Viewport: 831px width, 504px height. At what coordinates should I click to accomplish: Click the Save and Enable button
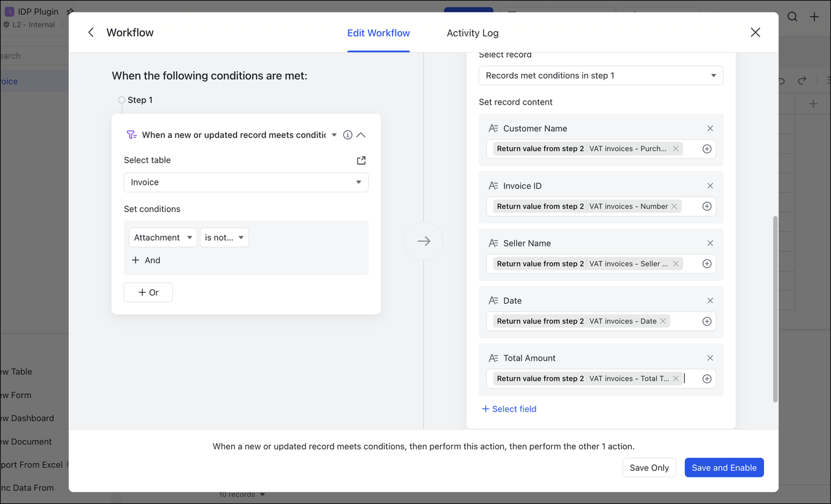pos(724,468)
